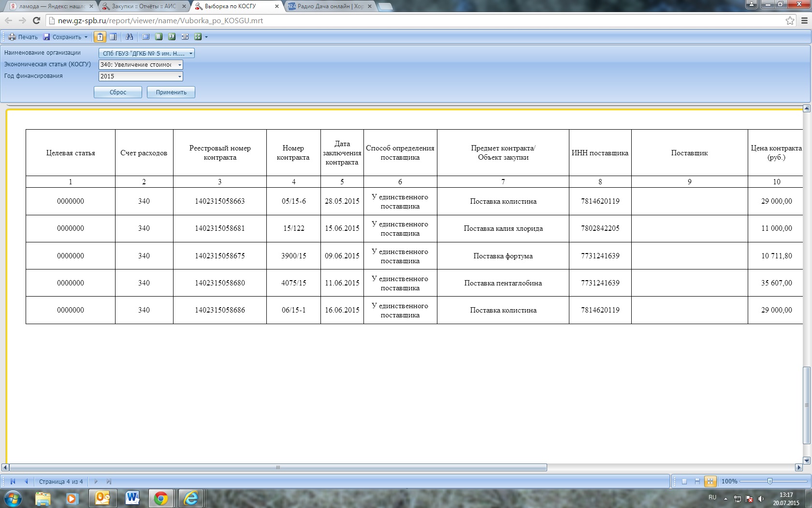Open Internet Explorer from taskbar

click(x=191, y=498)
